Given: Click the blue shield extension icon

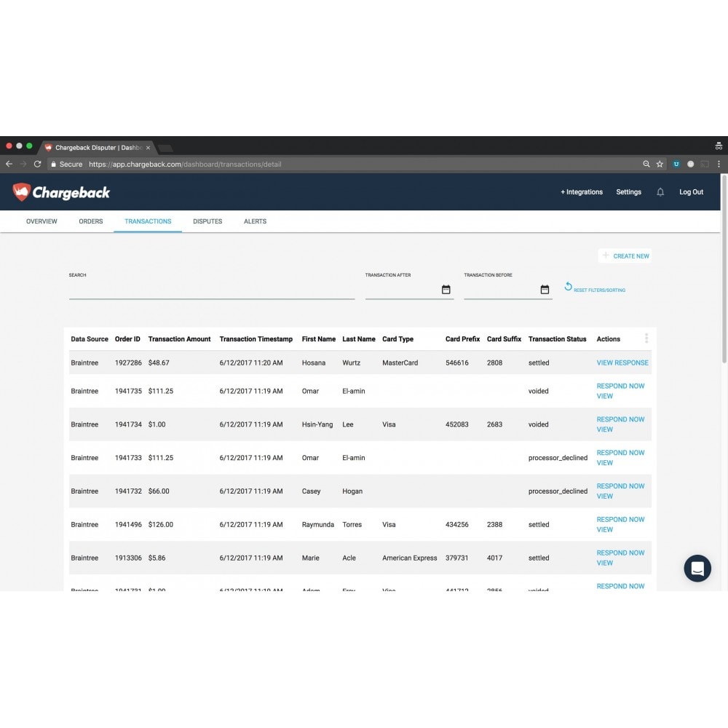Looking at the screenshot, I should point(676,164).
